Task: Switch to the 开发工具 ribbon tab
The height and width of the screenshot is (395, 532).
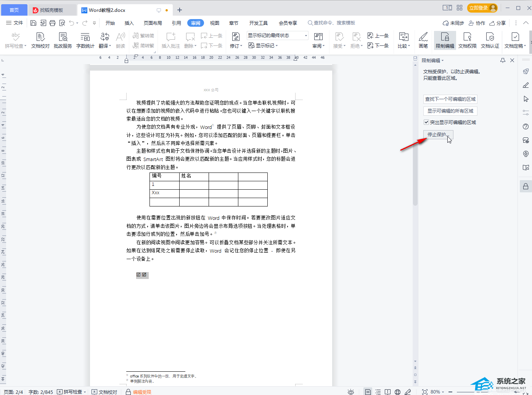Action: point(259,23)
